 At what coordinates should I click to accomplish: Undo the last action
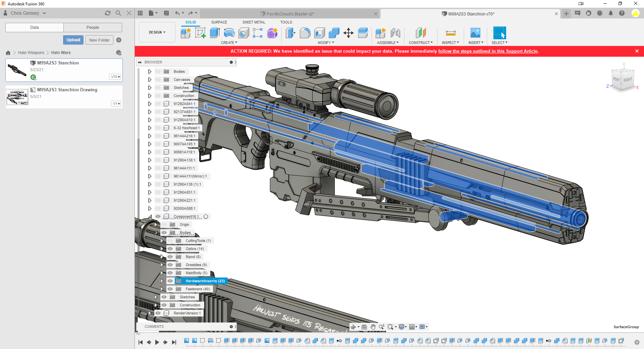click(177, 13)
